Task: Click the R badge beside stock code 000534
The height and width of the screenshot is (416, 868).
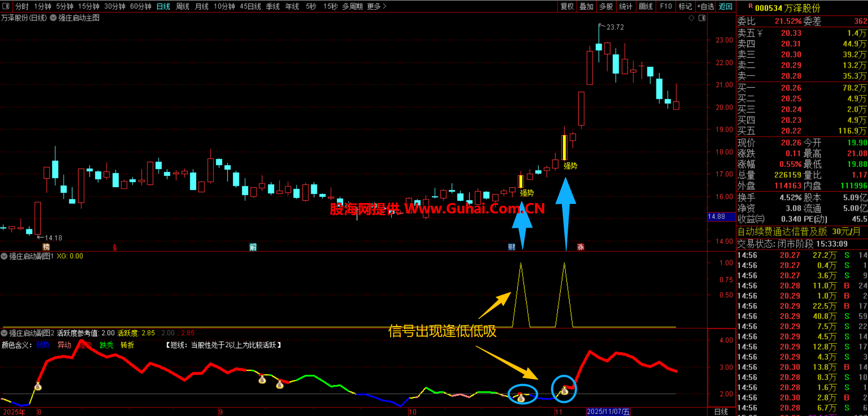Action: [750, 6]
